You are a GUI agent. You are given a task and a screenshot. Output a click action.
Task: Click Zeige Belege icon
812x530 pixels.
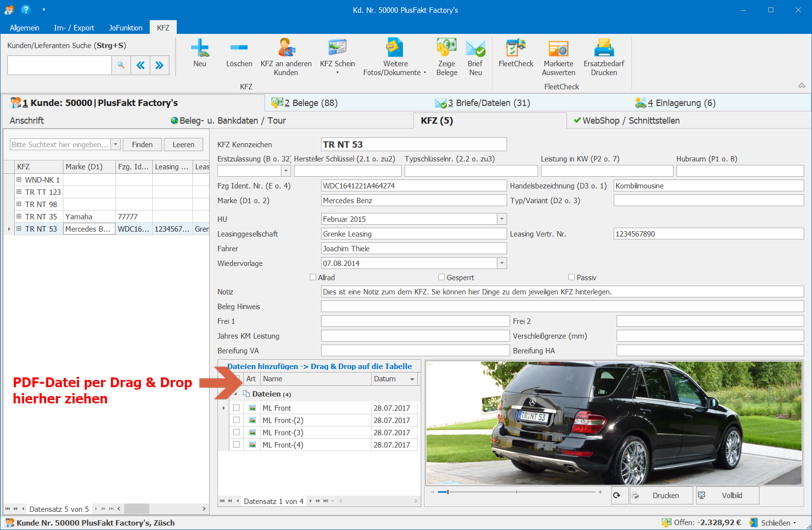[x=447, y=48]
